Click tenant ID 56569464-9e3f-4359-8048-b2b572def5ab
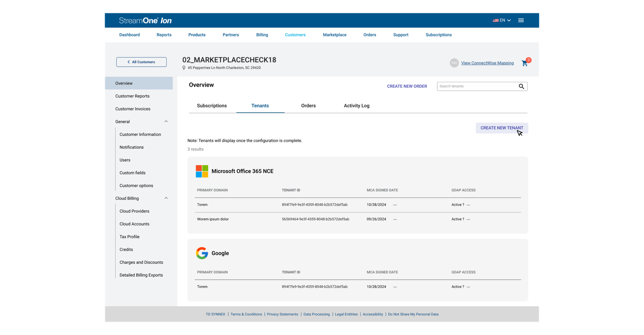The image size is (644, 335). point(315,219)
